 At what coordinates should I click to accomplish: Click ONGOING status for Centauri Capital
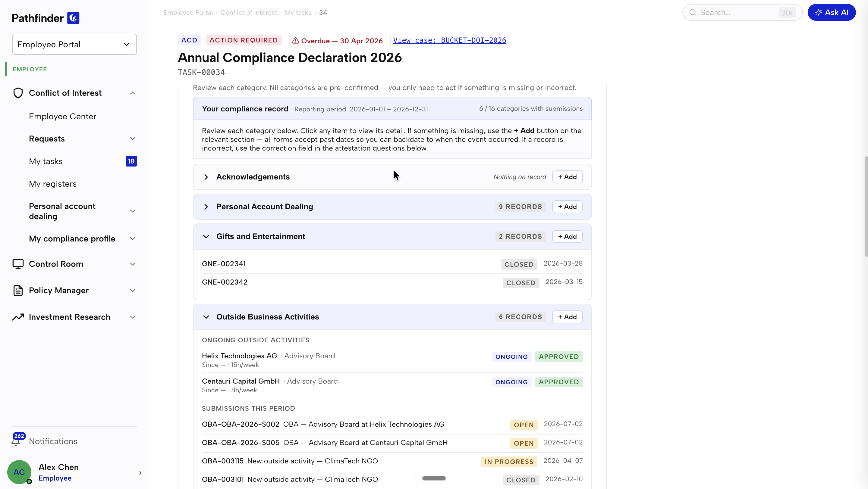point(511,382)
